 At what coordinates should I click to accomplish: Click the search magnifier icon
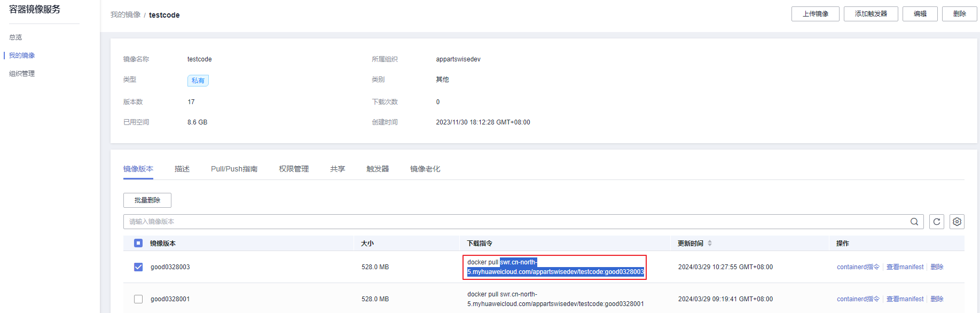(x=914, y=222)
